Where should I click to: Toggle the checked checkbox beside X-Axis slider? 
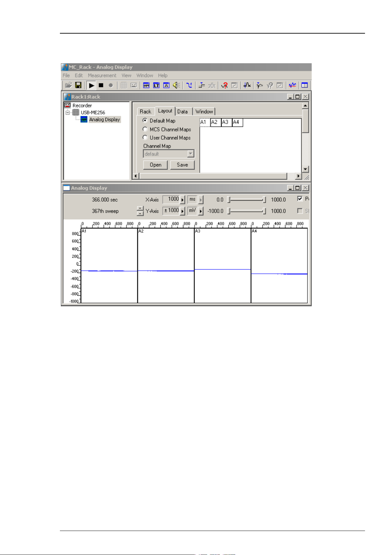[300, 199]
